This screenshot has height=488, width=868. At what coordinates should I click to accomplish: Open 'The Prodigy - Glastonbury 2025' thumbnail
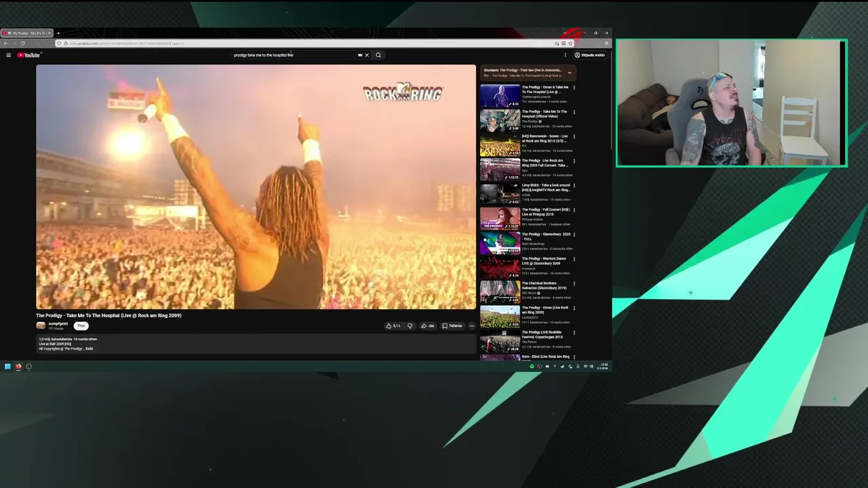500,243
